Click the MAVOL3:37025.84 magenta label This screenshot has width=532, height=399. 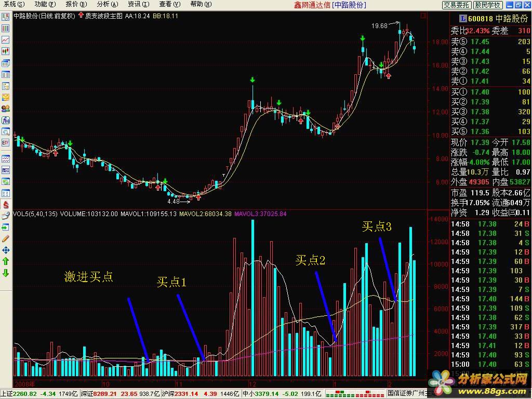point(261,214)
